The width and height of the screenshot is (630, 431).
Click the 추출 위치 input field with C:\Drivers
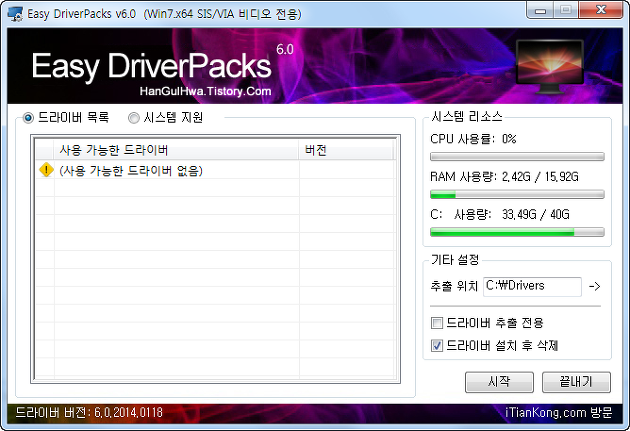point(532,286)
